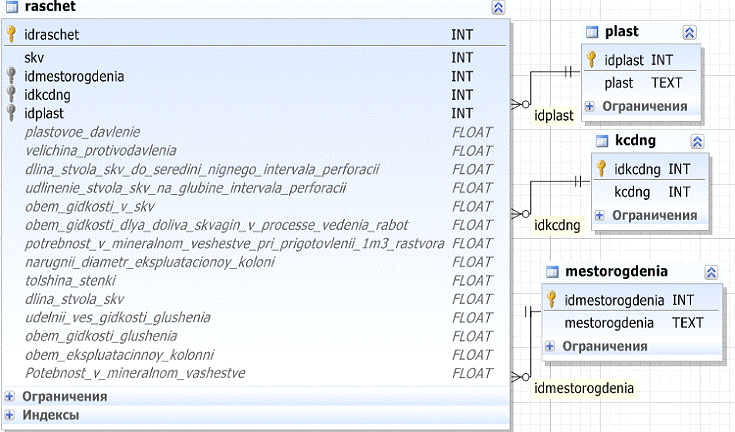Click the idraschet primary key icon
This screenshot has width=735, height=432.
click(x=11, y=34)
